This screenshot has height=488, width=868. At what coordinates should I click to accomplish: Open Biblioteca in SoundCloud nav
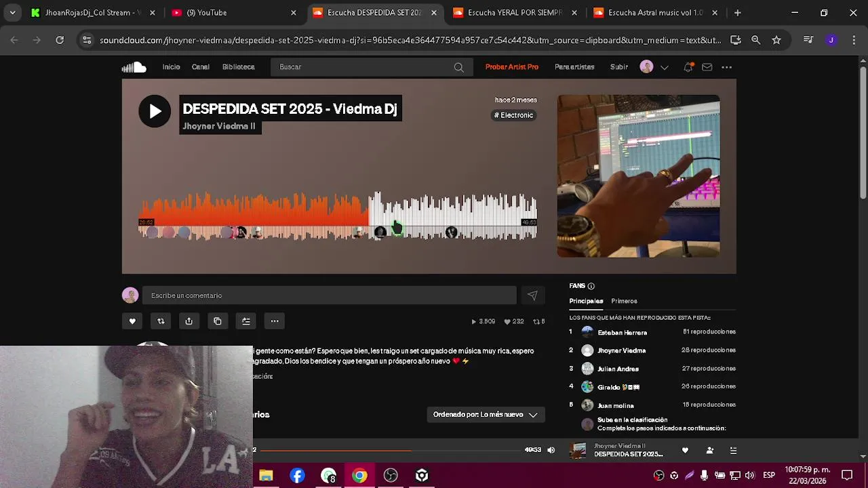pyautogui.click(x=239, y=67)
